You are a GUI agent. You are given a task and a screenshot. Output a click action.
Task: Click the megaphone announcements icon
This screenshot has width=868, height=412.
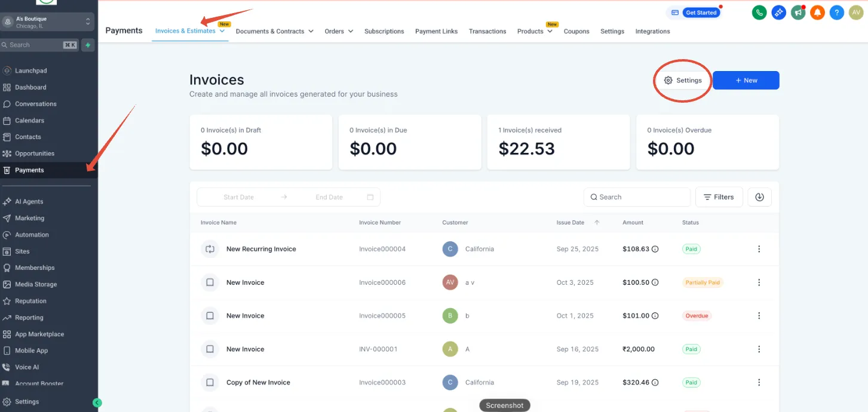tap(798, 12)
